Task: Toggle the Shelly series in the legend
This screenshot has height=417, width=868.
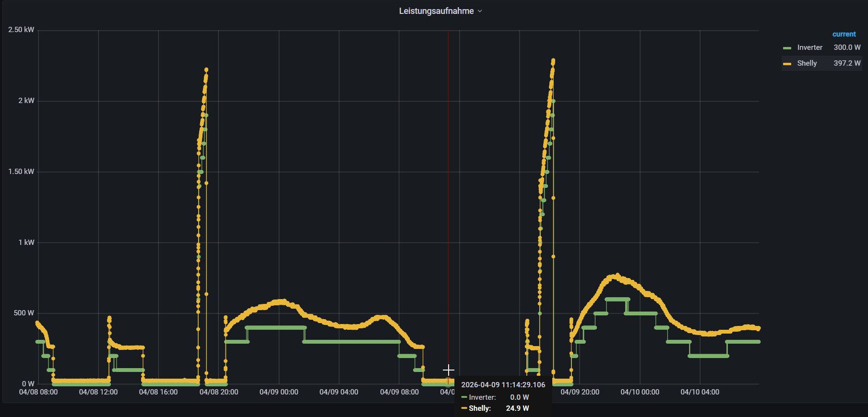Action: point(807,63)
